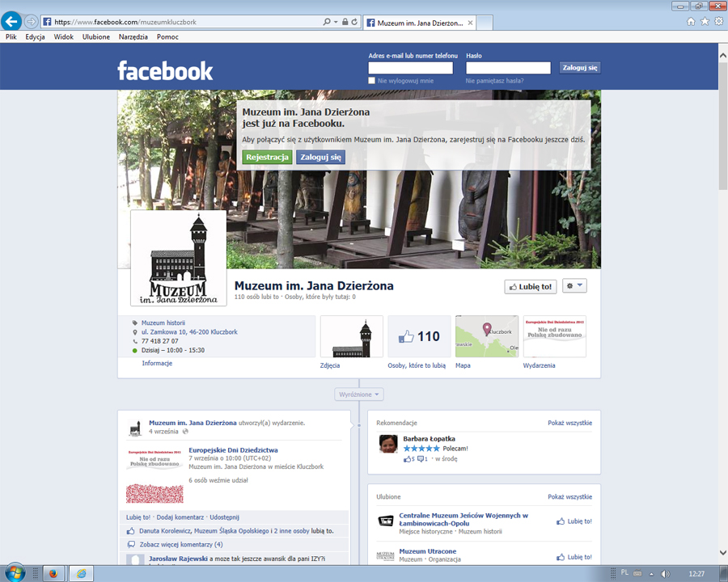The image size is (728, 582).
Task: Open Internet Explorer taskbar button
Action: pyautogui.click(x=81, y=574)
